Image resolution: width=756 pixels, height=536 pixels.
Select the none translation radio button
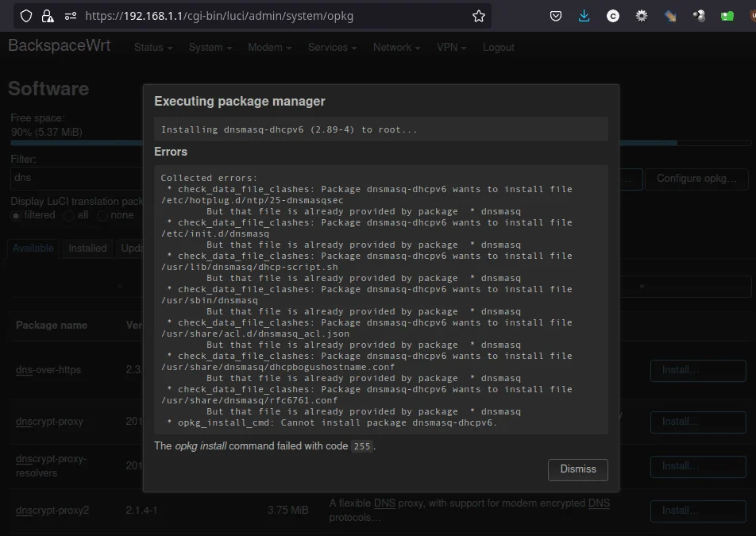[x=102, y=215]
